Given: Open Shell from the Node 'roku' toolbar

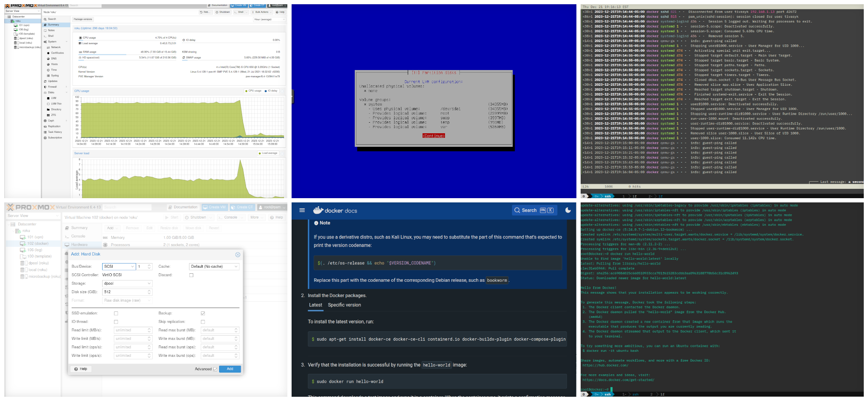Looking at the screenshot, I should click(x=240, y=12).
